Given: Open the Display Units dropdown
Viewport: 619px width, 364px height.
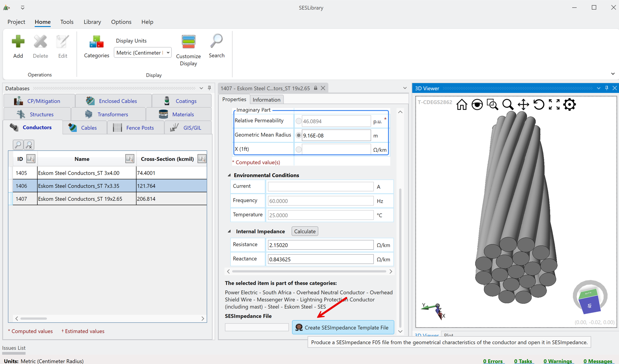Looking at the screenshot, I should 143,53.
